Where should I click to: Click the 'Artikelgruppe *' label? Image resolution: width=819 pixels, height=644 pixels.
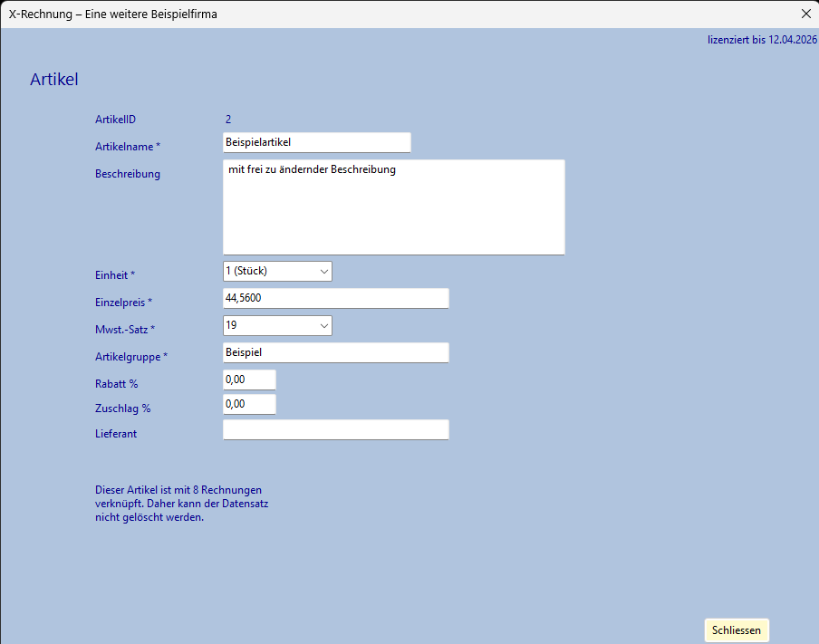131,357
